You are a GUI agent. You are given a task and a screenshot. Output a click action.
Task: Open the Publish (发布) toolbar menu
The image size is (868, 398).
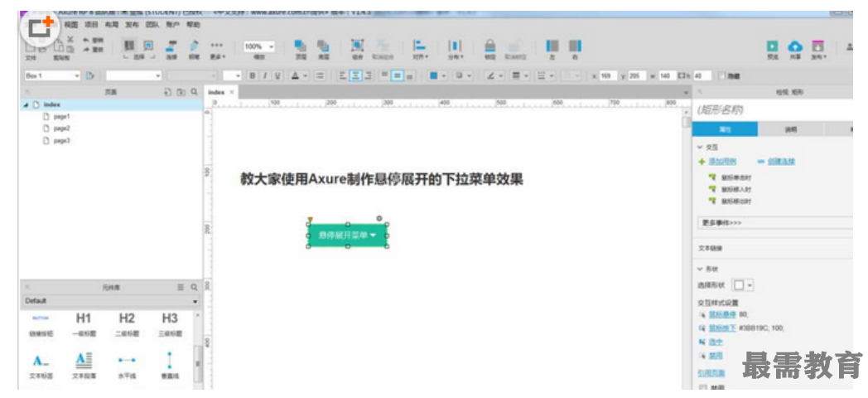click(x=818, y=49)
